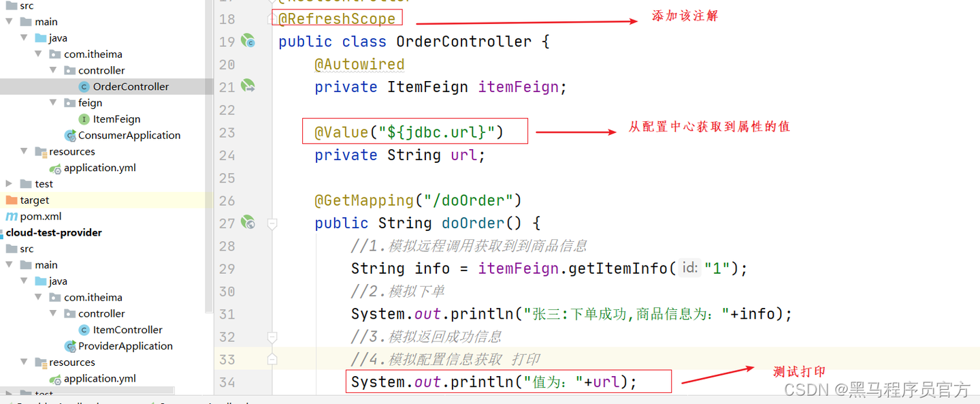Open the ItemFeign interface file
Image resolution: width=980 pixels, height=404 pixels.
116,119
